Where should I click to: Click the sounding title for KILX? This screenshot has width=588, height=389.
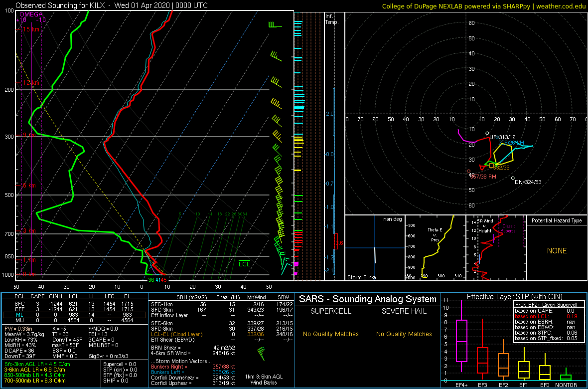tap(112, 5)
